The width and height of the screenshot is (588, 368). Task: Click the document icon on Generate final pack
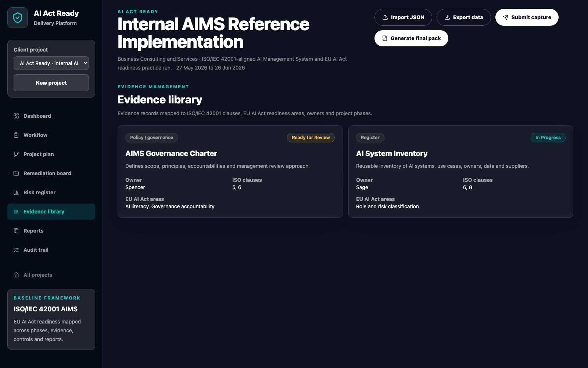[x=385, y=38]
